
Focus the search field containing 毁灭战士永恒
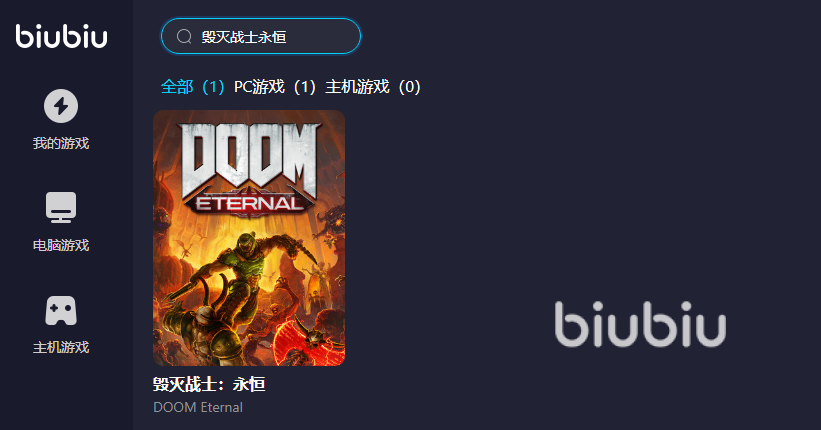[261, 36]
